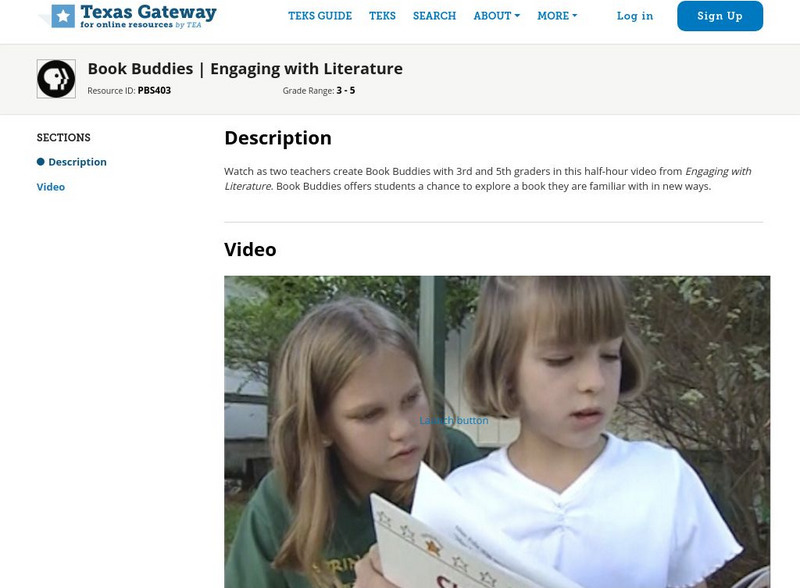Click the blue Sign Up button

point(720,16)
